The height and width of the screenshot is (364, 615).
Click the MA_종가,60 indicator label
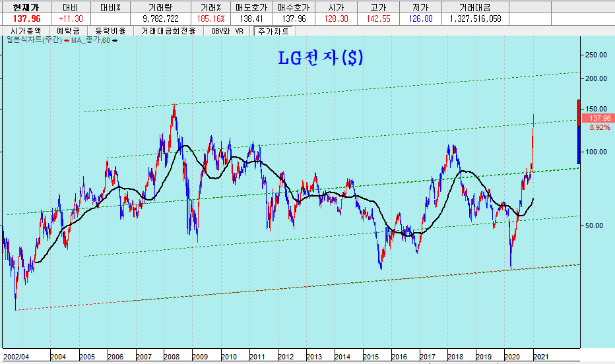coord(91,40)
